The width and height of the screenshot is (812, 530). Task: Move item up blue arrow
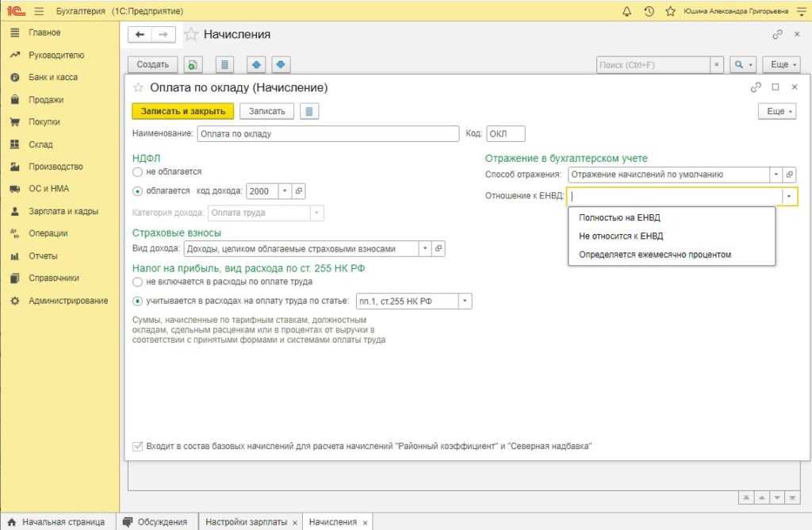[256, 65]
